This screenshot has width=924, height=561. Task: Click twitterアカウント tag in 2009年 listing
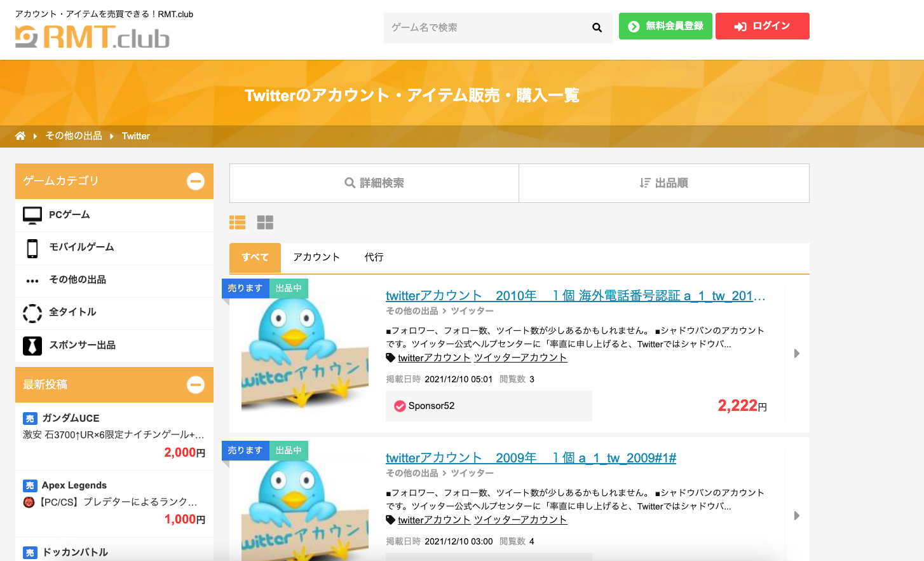pyautogui.click(x=434, y=520)
